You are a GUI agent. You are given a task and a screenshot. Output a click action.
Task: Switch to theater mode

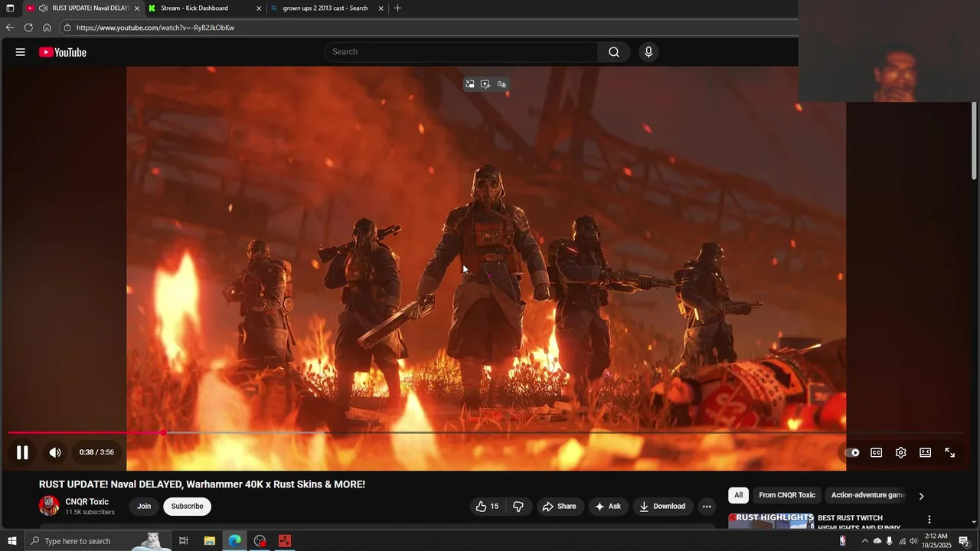(925, 452)
